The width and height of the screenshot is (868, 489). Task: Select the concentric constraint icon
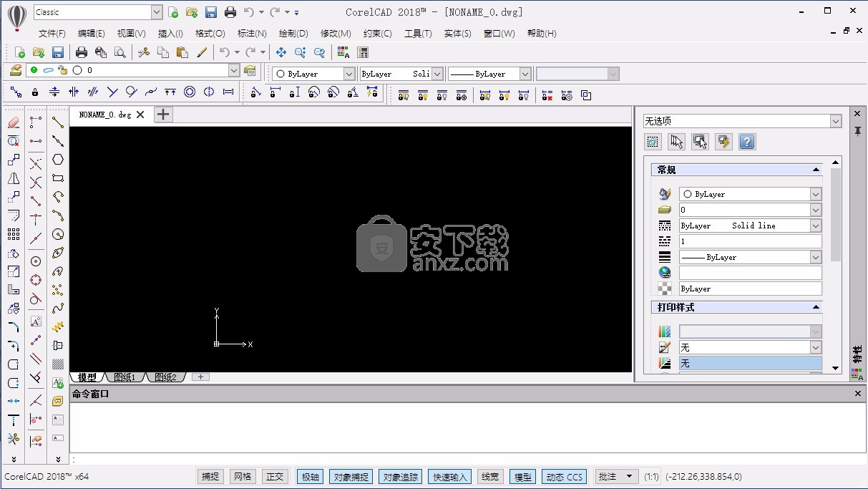pyautogui.click(x=190, y=92)
